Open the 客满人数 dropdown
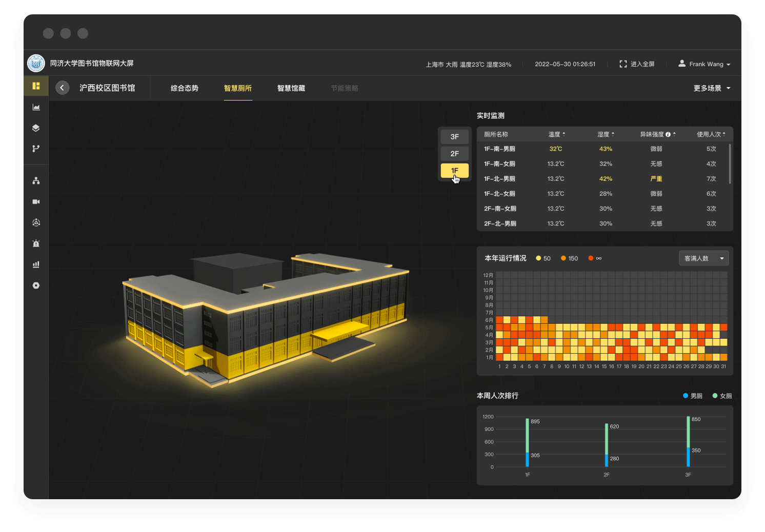 click(x=703, y=258)
